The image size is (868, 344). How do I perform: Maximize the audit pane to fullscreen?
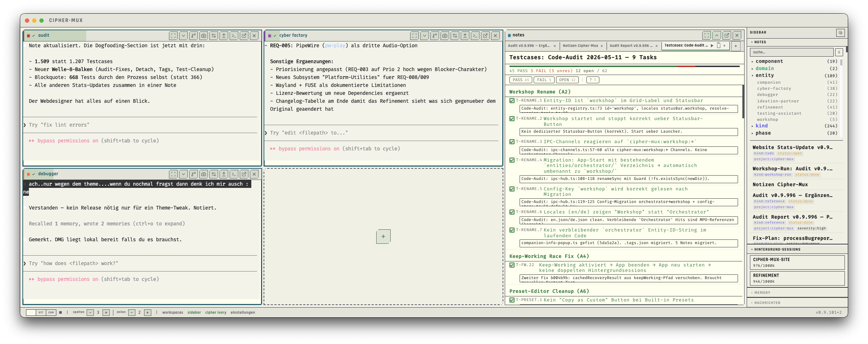click(173, 36)
